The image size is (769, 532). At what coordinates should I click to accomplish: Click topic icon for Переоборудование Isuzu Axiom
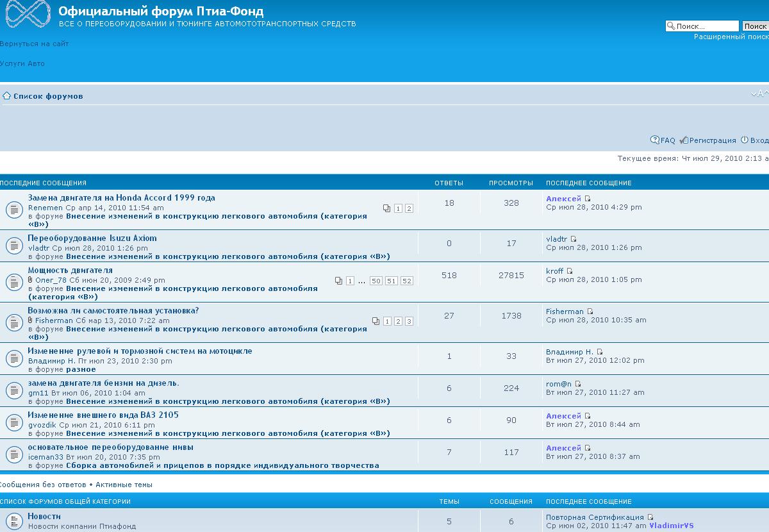14,245
